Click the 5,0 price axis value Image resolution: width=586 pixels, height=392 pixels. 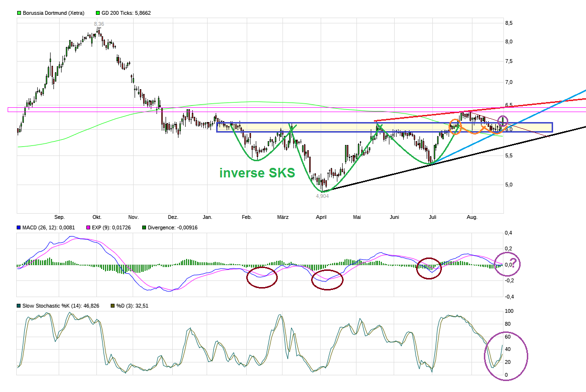509,185
